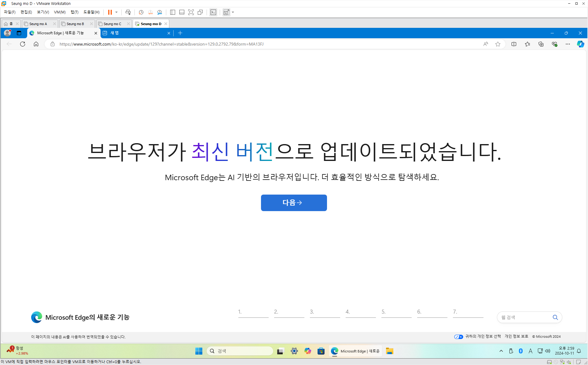Image resolution: width=588 pixels, height=365 pixels.
Task: Enter VMware full screen mode
Action: [191, 12]
